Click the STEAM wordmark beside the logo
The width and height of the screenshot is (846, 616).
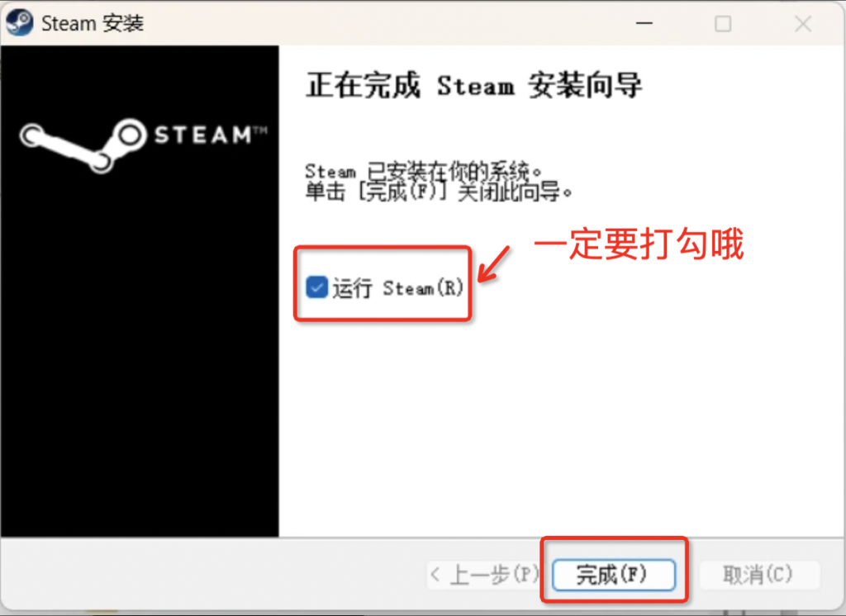click(203, 135)
